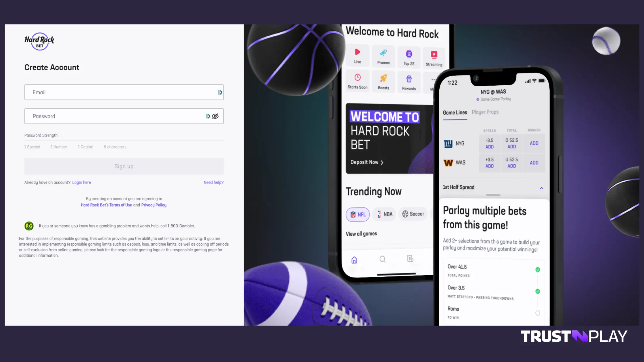Click ADD for NYG spread bet
The height and width of the screenshot is (362, 644).
(x=490, y=146)
